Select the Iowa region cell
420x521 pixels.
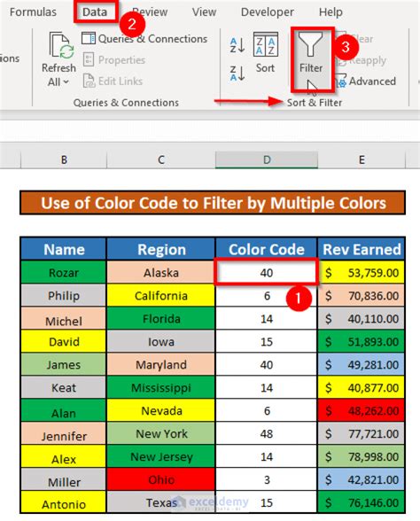tap(161, 341)
